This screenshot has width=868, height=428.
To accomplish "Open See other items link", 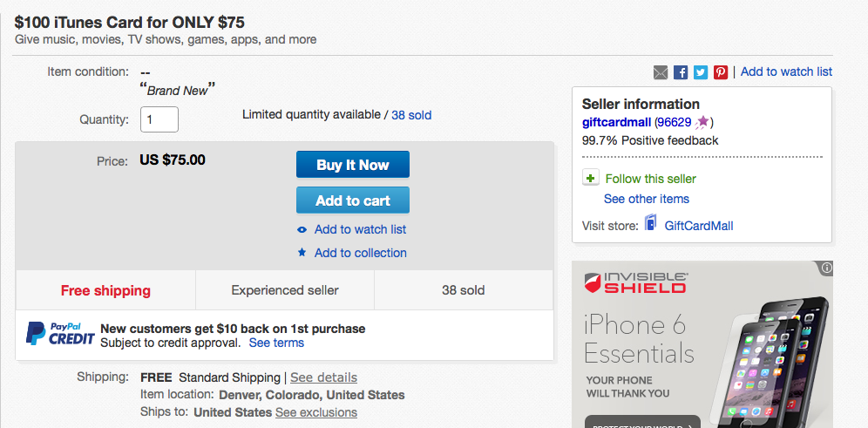I will click(x=647, y=199).
